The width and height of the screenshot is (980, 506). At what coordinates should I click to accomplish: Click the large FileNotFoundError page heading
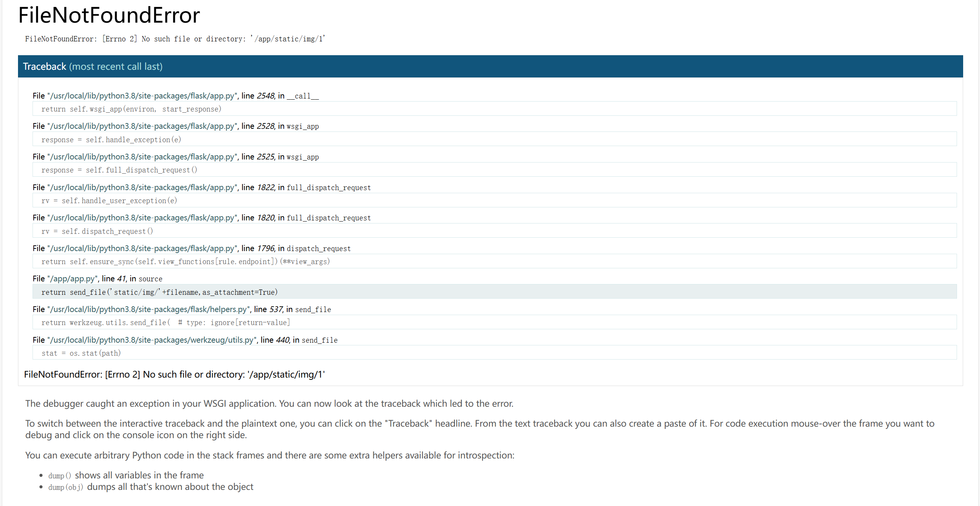(109, 15)
